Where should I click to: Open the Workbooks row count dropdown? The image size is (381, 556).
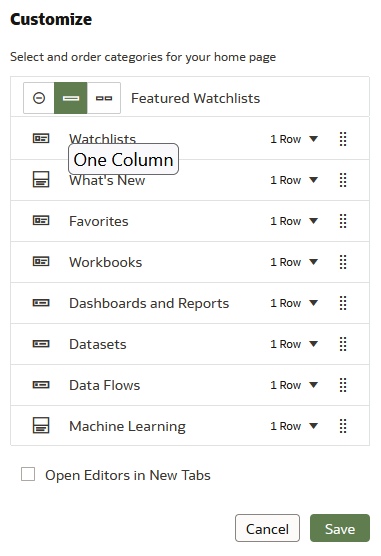coord(294,262)
